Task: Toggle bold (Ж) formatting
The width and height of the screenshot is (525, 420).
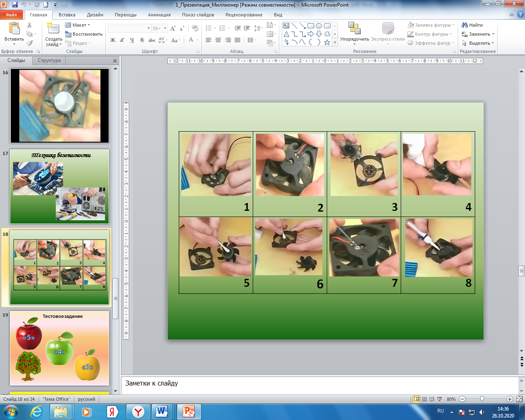Action: click(113, 40)
